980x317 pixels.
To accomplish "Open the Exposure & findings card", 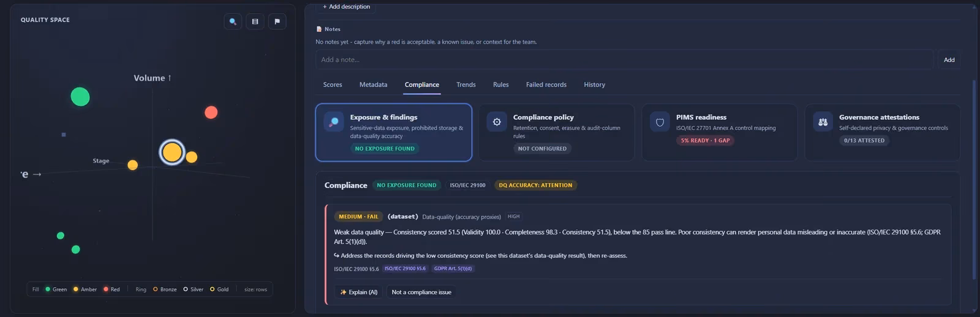I will [x=394, y=132].
